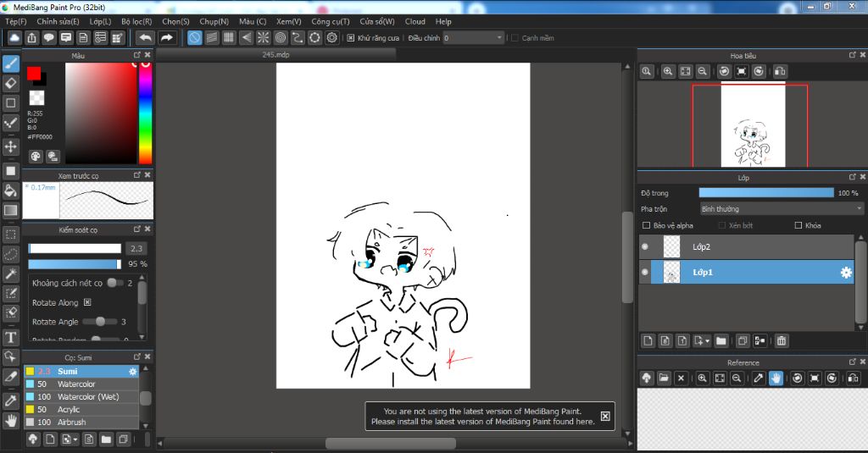This screenshot has height=453, width=868.
Task: Enable the grid snap guide
Action: point(229,37)
